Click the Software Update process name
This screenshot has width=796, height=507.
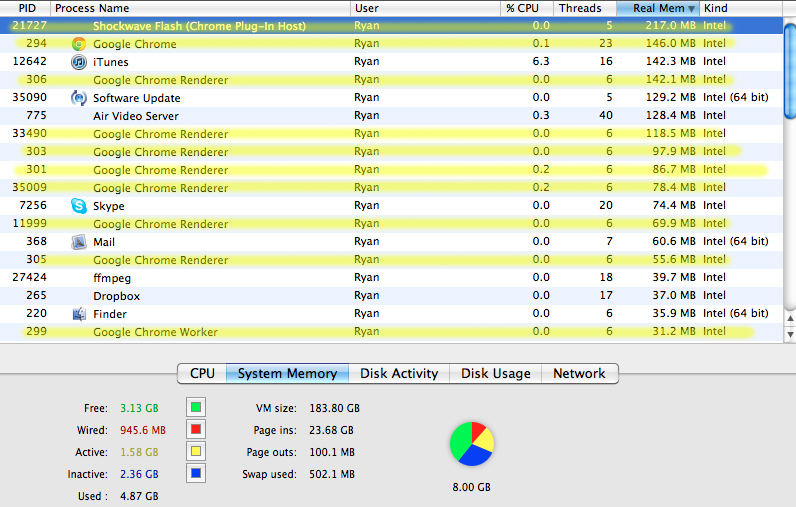click(x=137, y=98)
